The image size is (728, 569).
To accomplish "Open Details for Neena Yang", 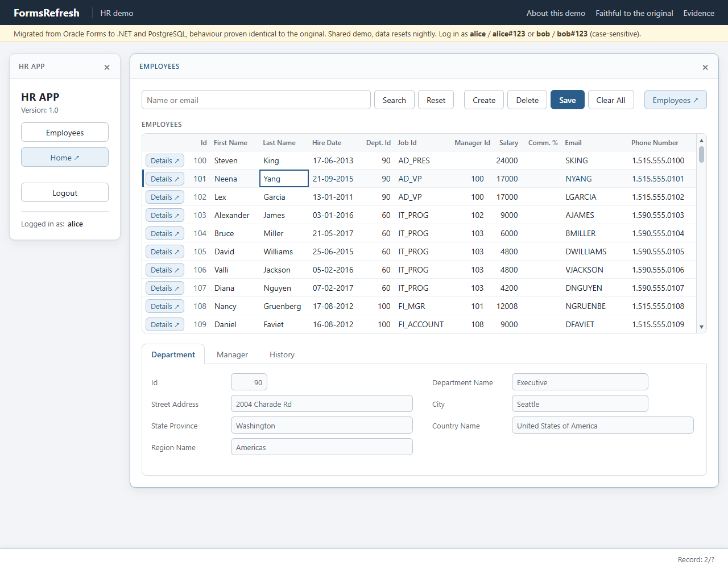I will click(165, 179).
